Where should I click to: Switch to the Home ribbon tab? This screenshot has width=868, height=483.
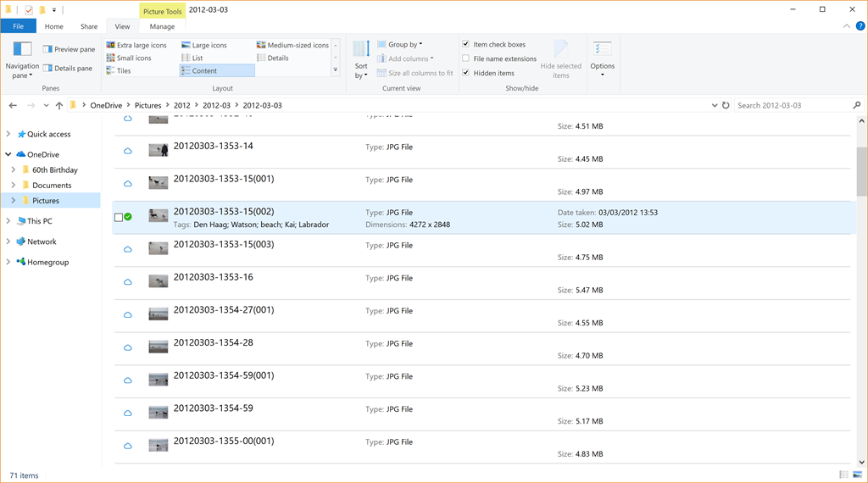coord(53,27)
